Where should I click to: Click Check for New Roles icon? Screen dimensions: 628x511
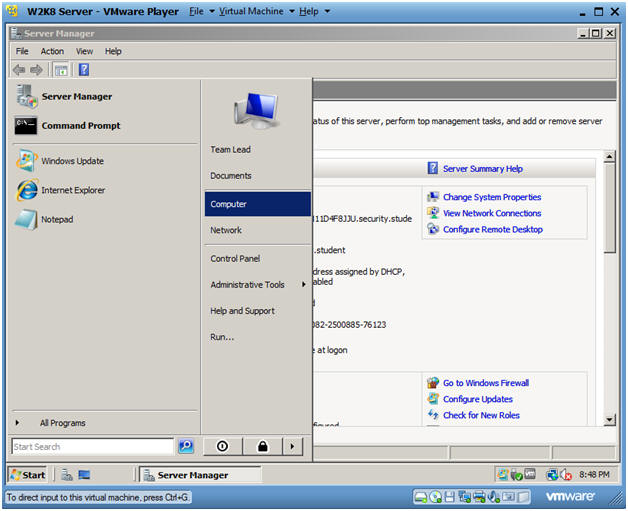point(433,414)
